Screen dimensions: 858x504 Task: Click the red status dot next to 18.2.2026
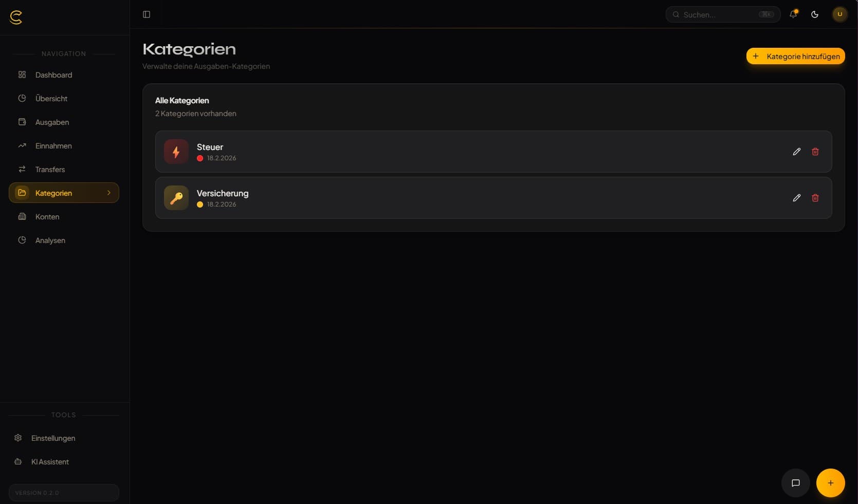pyautogui.click(x=200, y=159)
